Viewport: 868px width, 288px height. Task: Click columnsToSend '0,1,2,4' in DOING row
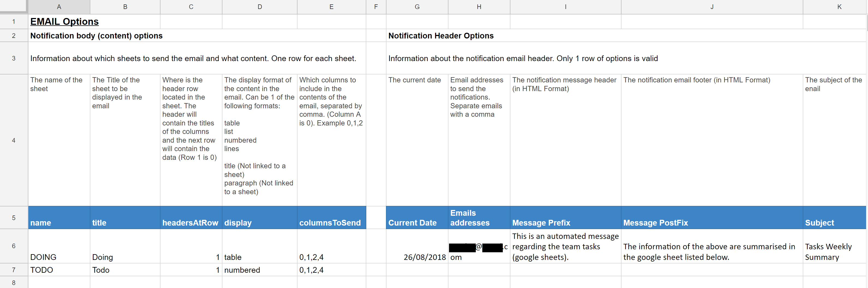click(332, 246)
